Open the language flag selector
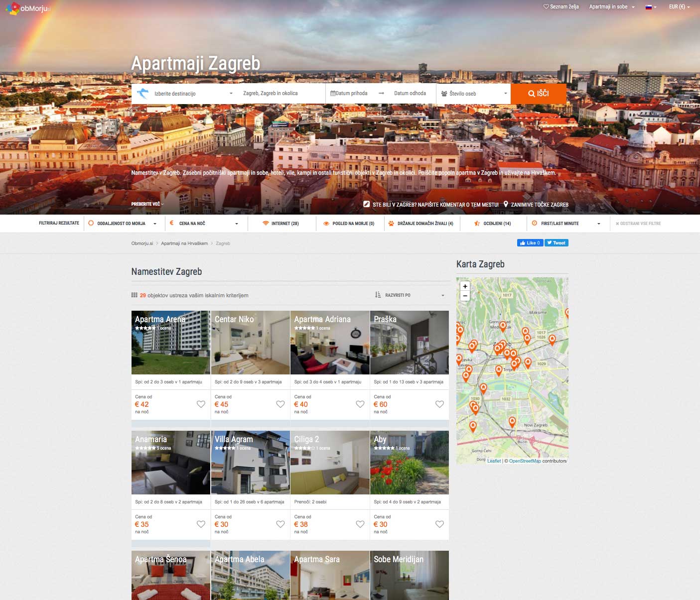 point(651,7)
